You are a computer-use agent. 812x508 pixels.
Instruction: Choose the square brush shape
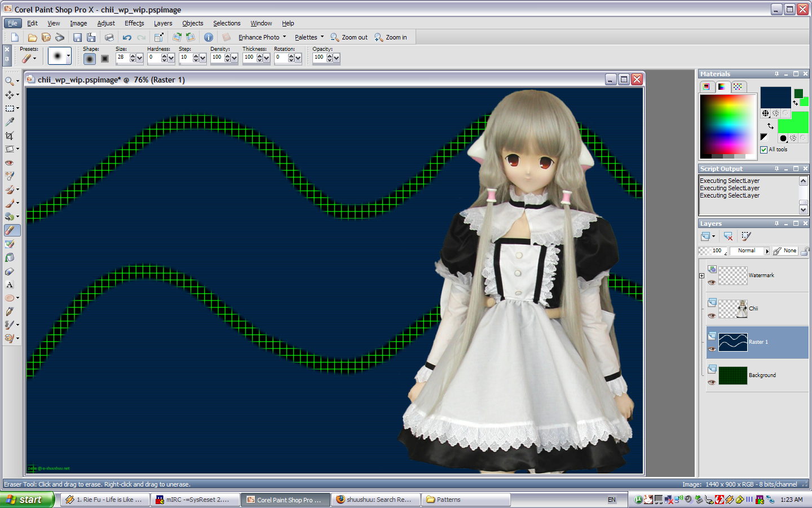tap(105, 58)
